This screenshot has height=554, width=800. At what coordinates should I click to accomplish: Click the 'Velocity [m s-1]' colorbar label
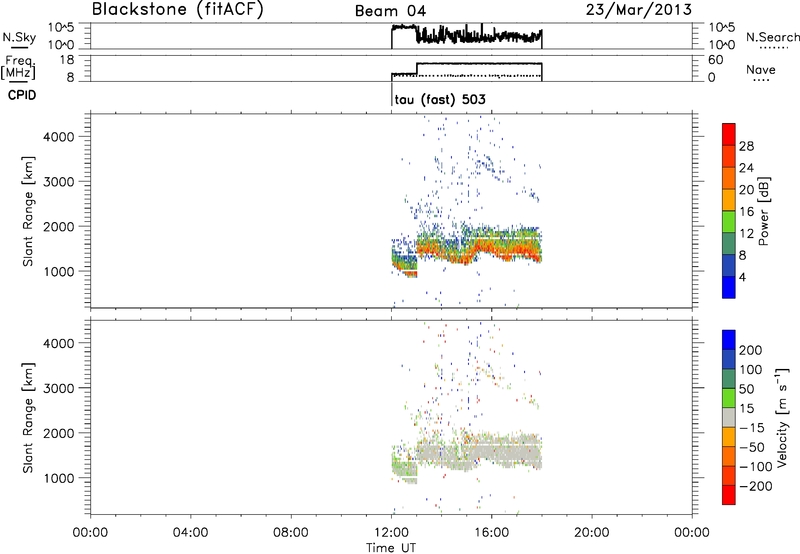(782, 417)
